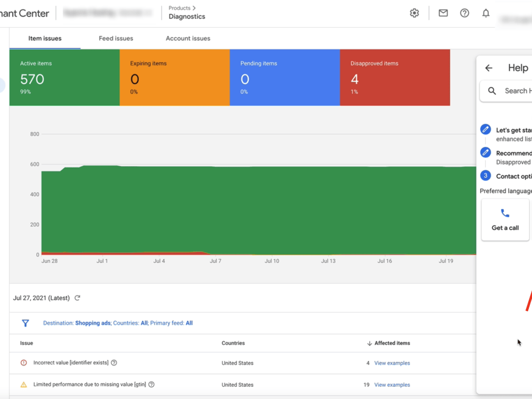This screenshot has width=532, height=399.
Task: Switch to the Item issues tab
Action: tap(45, 38)
